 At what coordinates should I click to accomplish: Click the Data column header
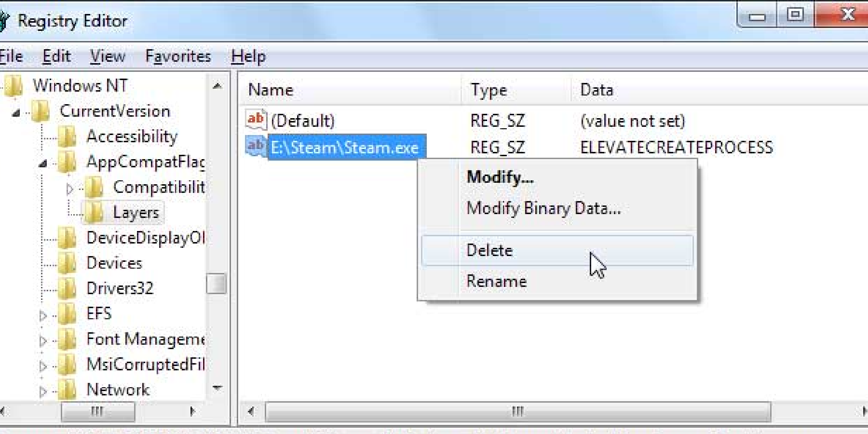(x=720, y=90)
